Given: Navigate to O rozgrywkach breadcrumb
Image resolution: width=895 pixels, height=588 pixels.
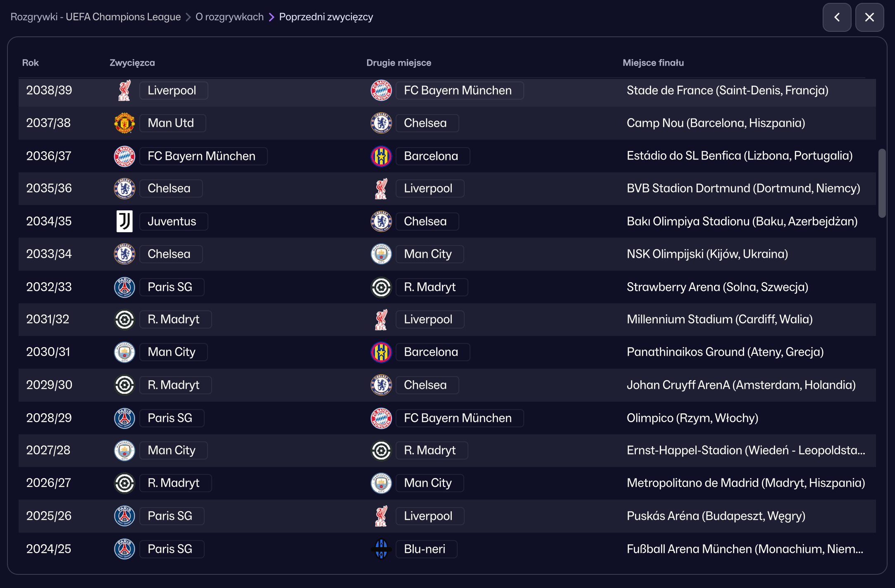Looking at the screenshot, I should coord(229,17).
